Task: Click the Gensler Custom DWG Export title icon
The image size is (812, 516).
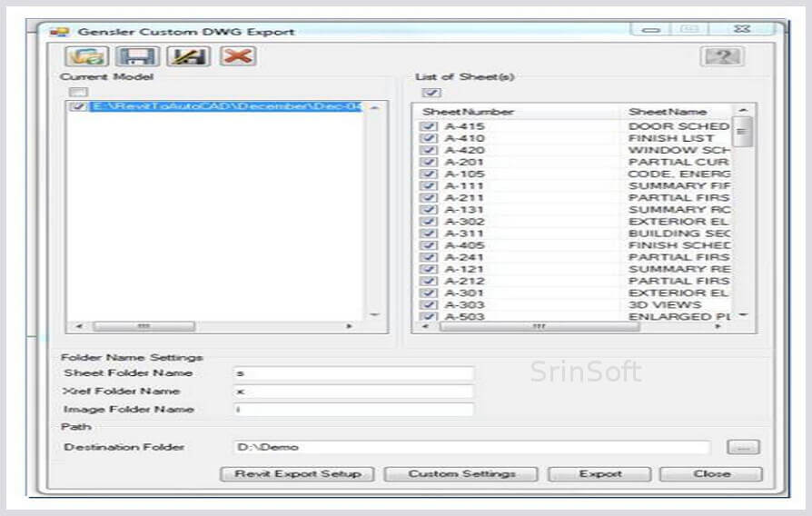Action: click(x=59, y=32)
